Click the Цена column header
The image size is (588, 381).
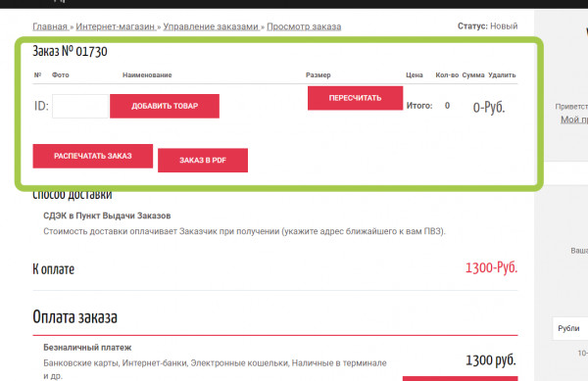(415, 74)
